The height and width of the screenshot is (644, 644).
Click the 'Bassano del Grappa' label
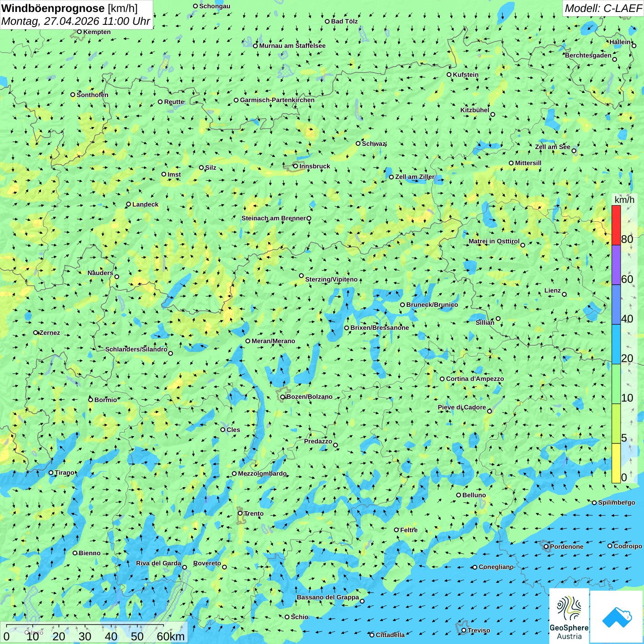pos(328,597)
